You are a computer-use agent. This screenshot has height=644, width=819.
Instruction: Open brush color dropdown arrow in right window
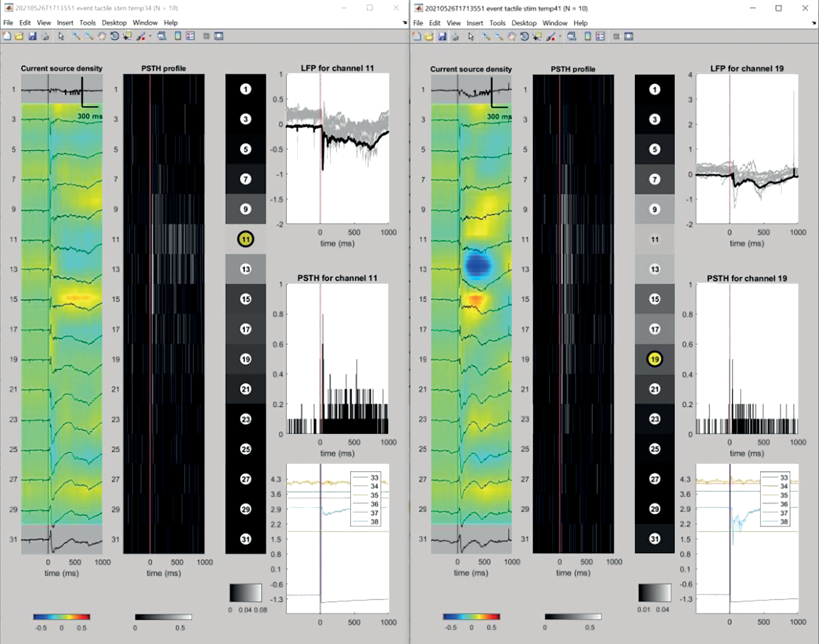560,37
